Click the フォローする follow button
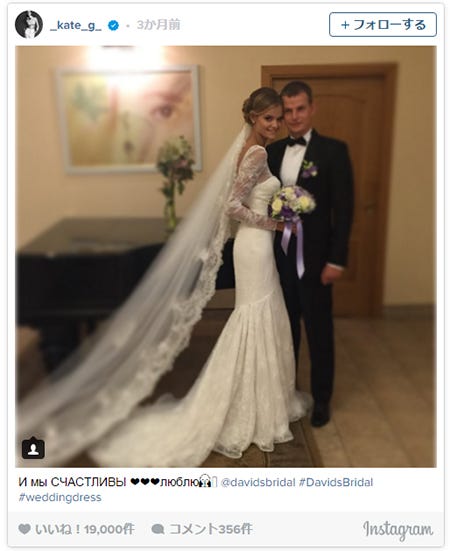The width and height of the screenshot is (450, 551). [383, 25]
